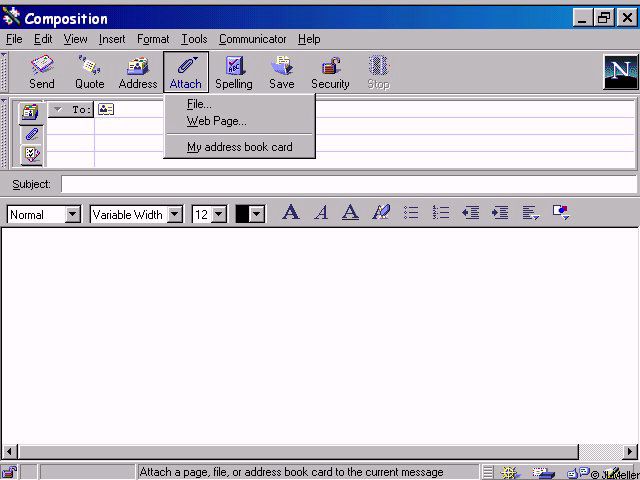
Task: Open Navigator from the ship wheel icon
Action: tap(510, 473)
